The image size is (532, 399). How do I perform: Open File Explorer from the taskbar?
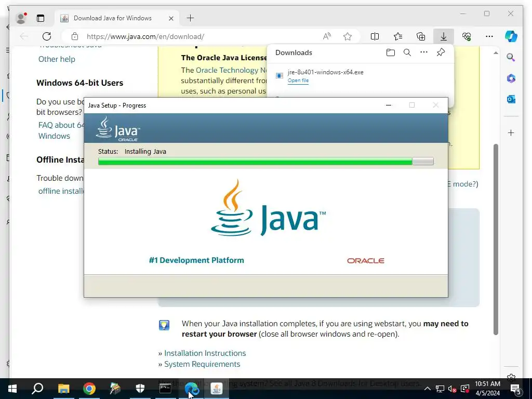(63, 389)
